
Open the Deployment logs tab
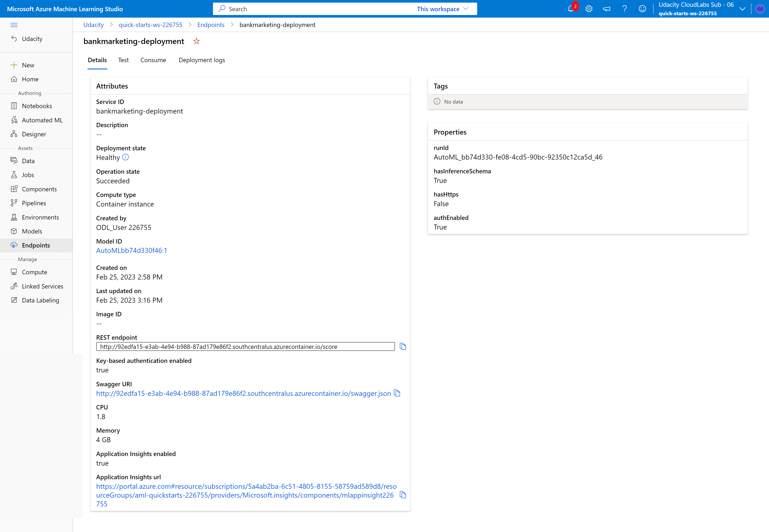click(202, 60)
